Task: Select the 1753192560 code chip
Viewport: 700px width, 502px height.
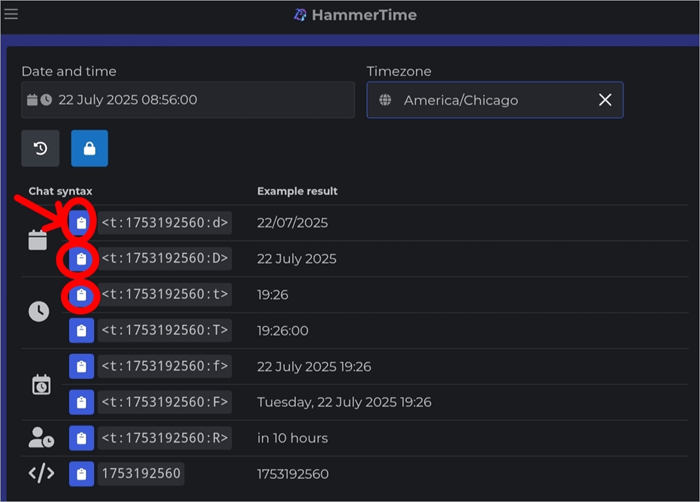Action: [x=141, y=473]
